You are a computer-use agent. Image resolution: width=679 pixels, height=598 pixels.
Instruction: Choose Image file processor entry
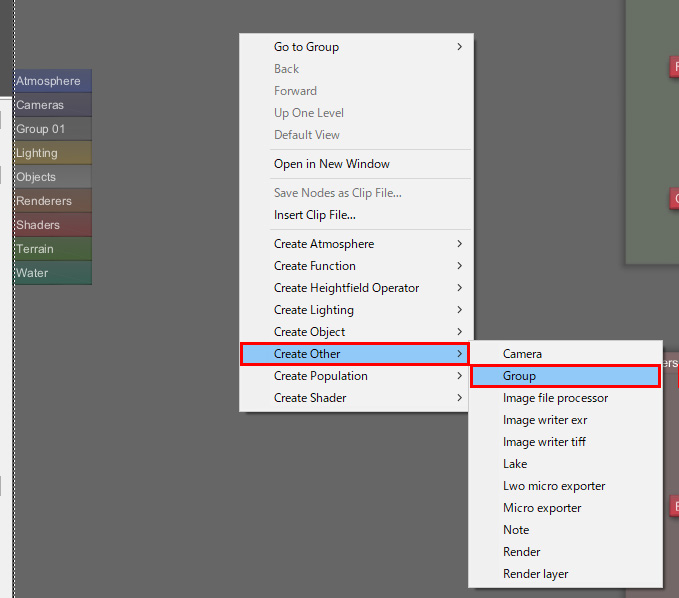coord(555,398)
